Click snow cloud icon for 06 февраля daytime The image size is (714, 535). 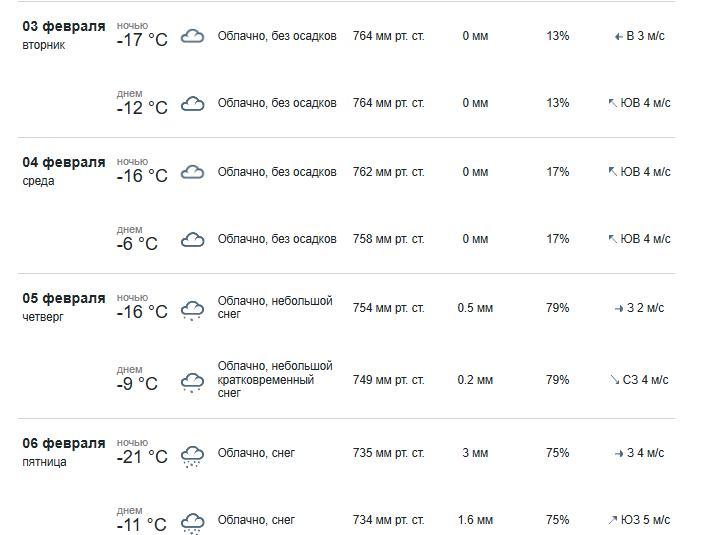[x=192, y=522]
